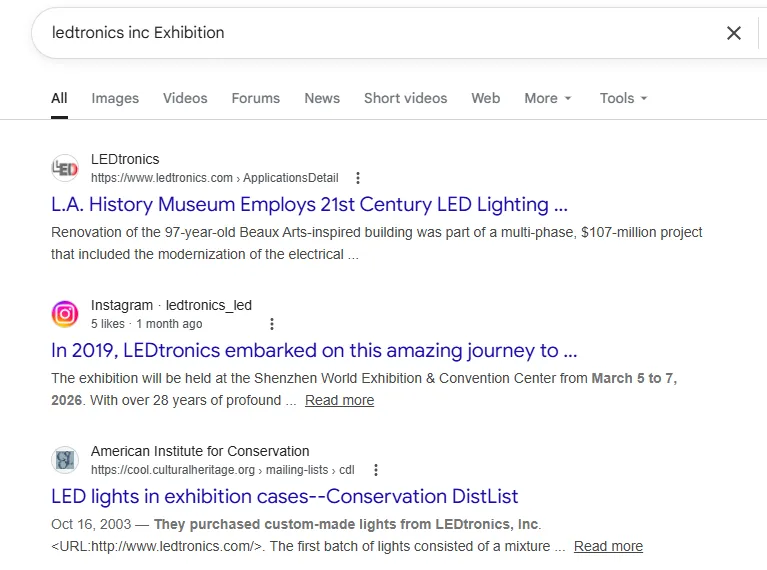The width and height of the screenshot is (767, 570).
Task: Open the Short videos tab
Action: (405, 98)
